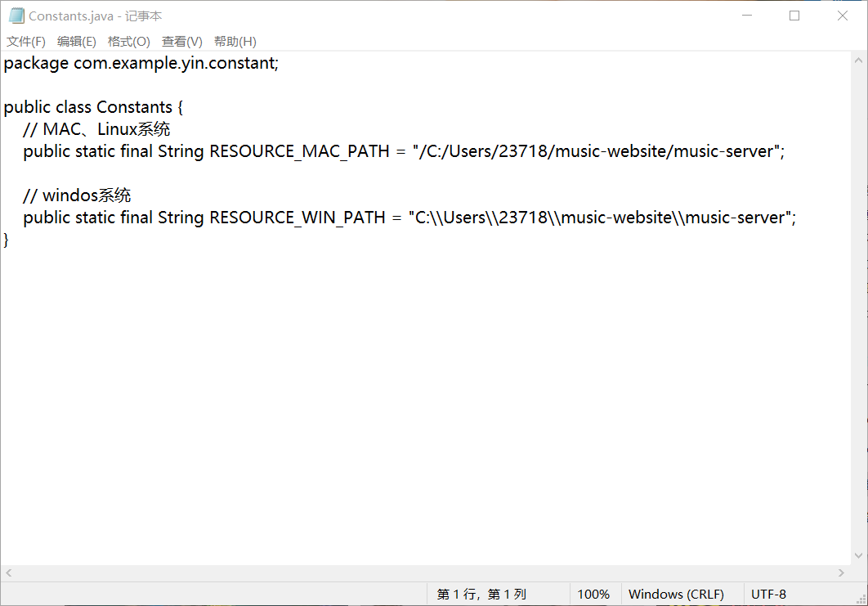The width and height of the screenshot is (868, 606).
Task: Place cursor in RESOURCE_MAC_PATH line
Action: (x=404, y=151)
